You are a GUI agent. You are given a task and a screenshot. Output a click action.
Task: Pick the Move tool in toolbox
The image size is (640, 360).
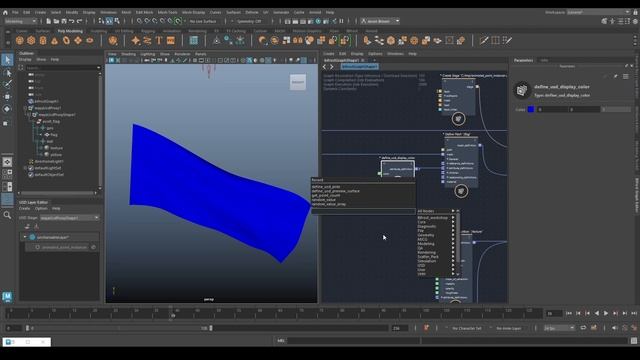pos(7,97)
